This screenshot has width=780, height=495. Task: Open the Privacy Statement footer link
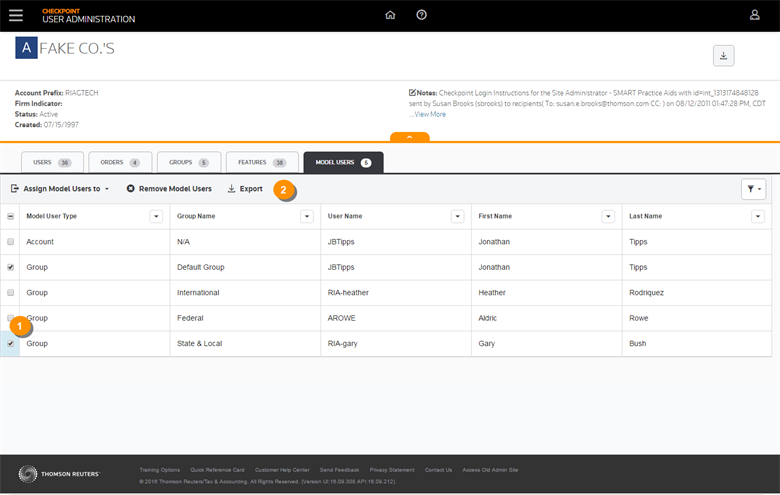pos(391,469)
